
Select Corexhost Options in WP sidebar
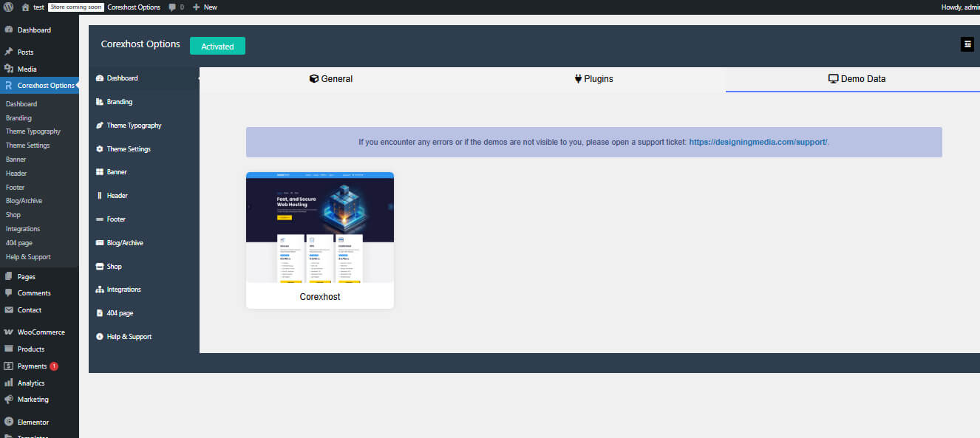39,86
